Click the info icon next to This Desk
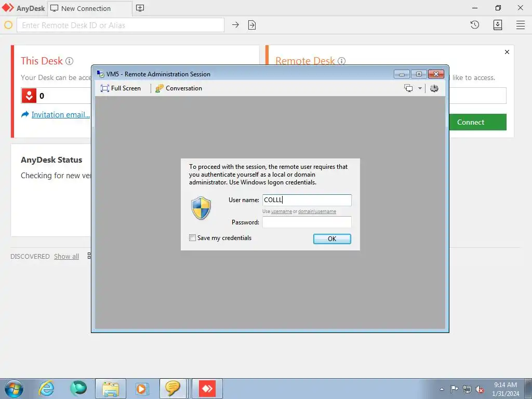The width and height of the screenshot is (532, 399). point(69,61)
